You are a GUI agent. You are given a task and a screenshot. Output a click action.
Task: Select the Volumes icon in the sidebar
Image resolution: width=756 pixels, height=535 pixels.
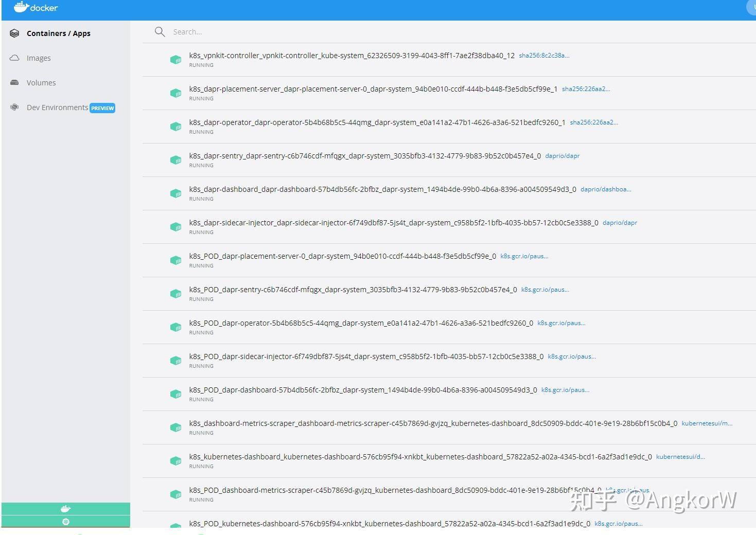click(x=14, y=82)
